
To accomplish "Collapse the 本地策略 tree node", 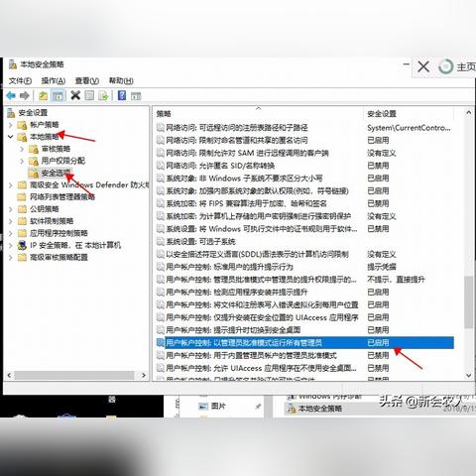I will [11, 137].
